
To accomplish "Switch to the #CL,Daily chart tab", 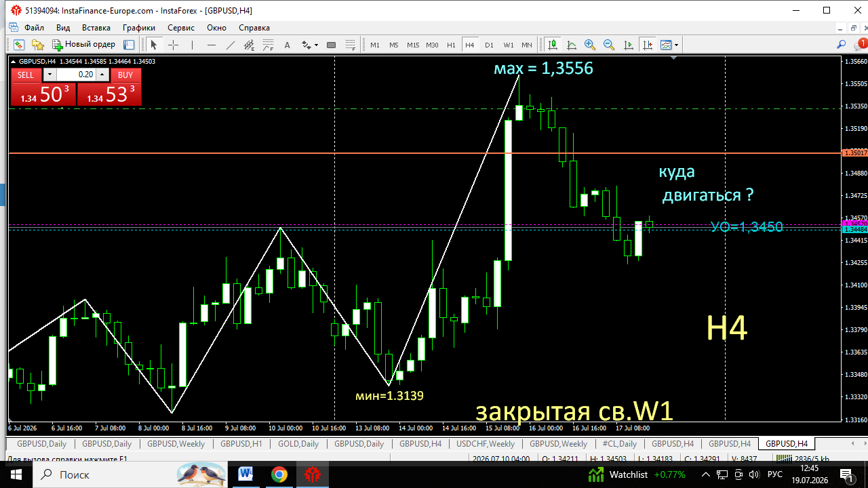I will (619, 444).
